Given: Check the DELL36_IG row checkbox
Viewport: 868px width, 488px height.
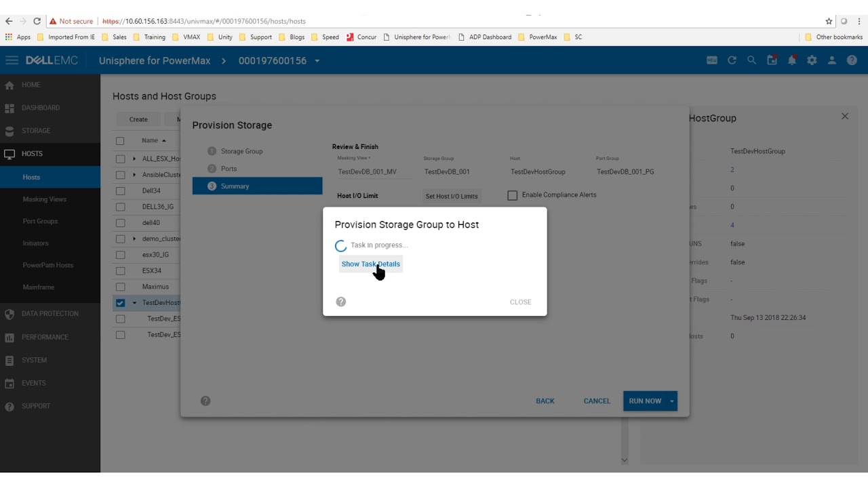Looking at the screenshot, I should point(120,207).
